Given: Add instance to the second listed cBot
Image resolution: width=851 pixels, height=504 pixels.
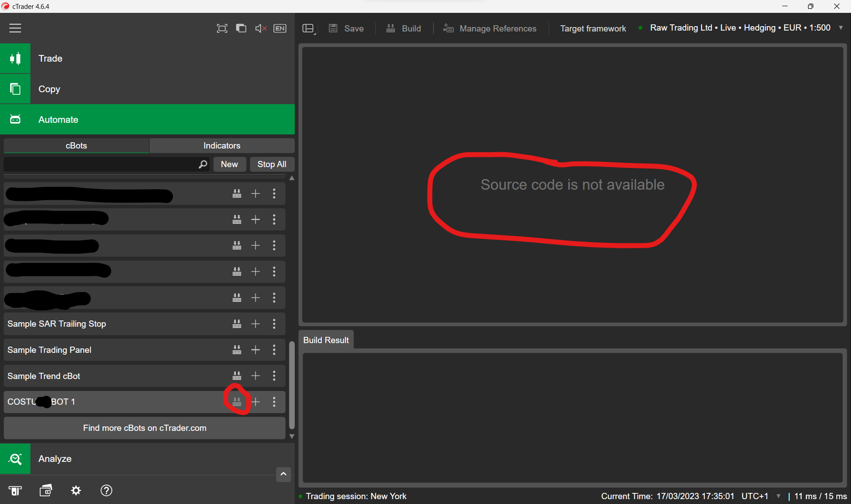Looking at the screenshot, I should tap(255, 220).
